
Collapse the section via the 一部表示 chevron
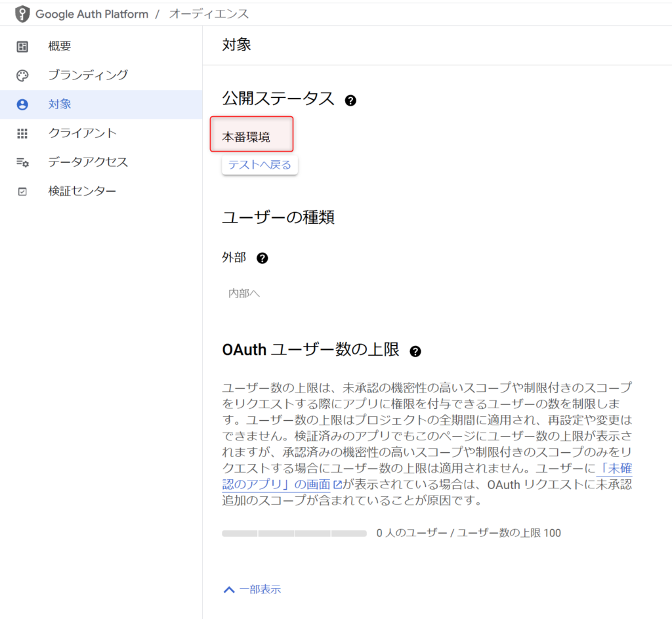[x=228, y=589]
